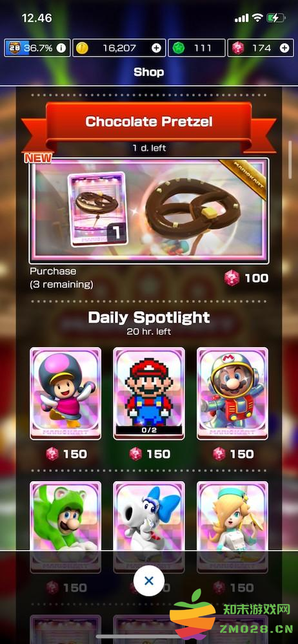Open the player level info icon
Viewport: 298px width, 644px height.
click(61, 48)
